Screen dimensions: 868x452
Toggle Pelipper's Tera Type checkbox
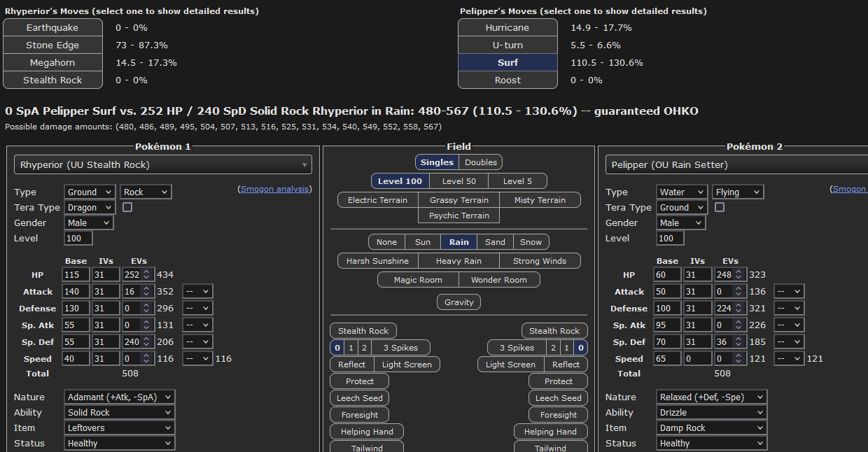(x=720, y=208)
